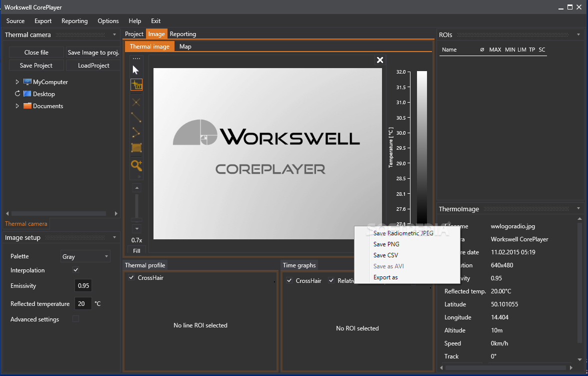Click the zoom level vertical slider
The width and height of the screenshot is (588, 376).
click(x=137, y=208)
